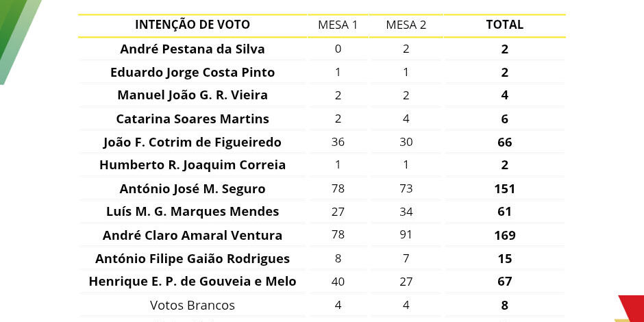The image size is (644, 322).
Task: Select the Mesa 1 value 36
Action: click(x=338, y=143)
